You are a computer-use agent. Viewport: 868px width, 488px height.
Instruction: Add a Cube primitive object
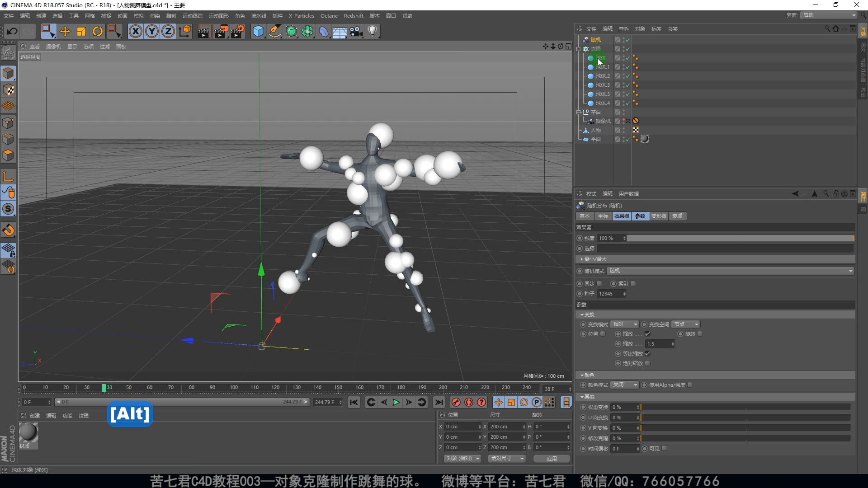pos(258,31)
